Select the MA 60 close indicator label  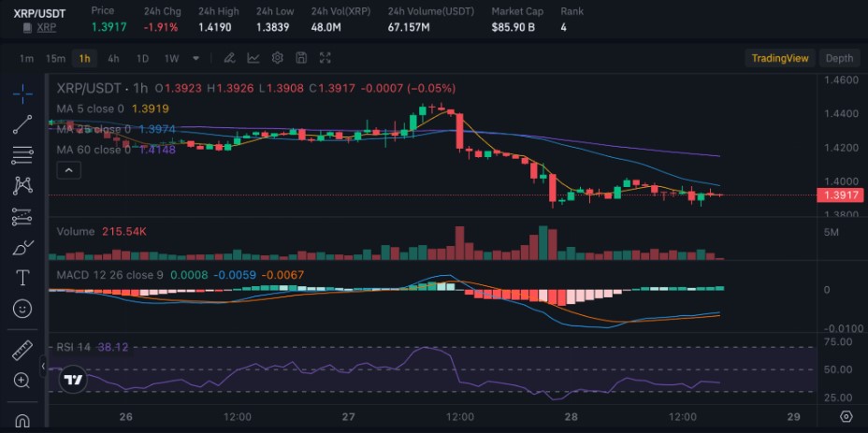pos(94,150)
